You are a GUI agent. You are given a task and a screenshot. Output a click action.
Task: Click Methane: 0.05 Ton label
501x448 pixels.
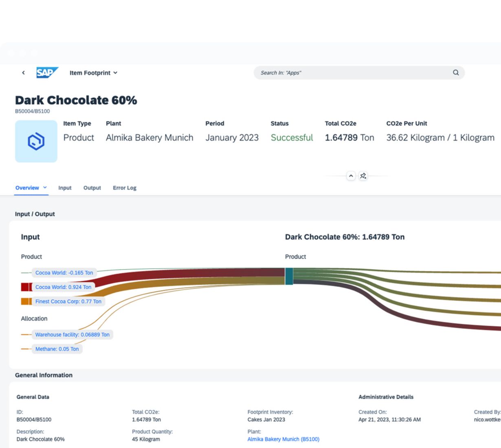point(57,349)
